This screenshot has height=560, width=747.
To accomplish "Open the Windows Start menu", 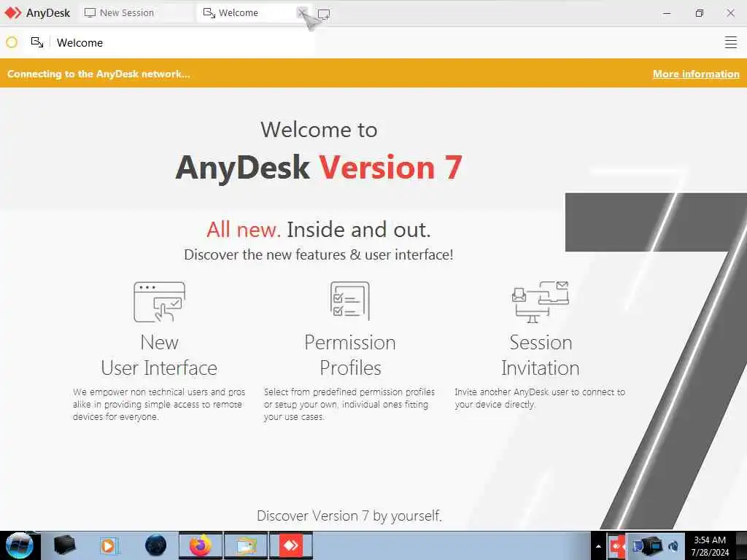I will [x=19, y=545].
